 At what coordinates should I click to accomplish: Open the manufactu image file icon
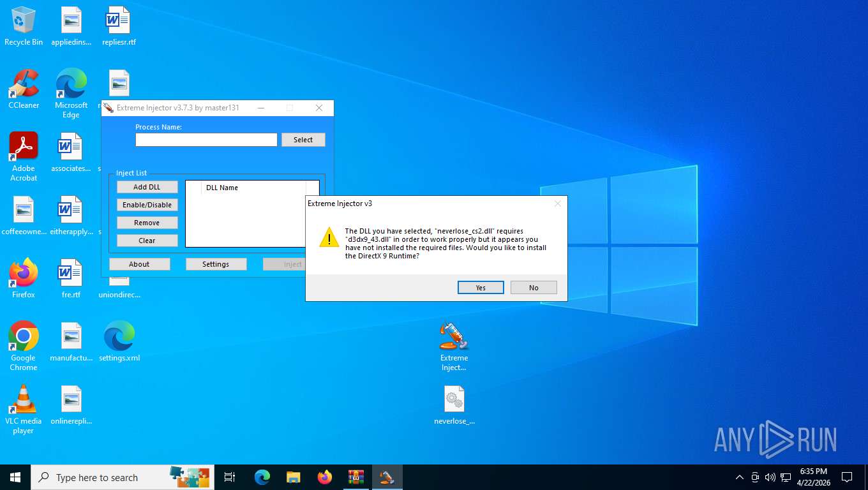(71, 342)
